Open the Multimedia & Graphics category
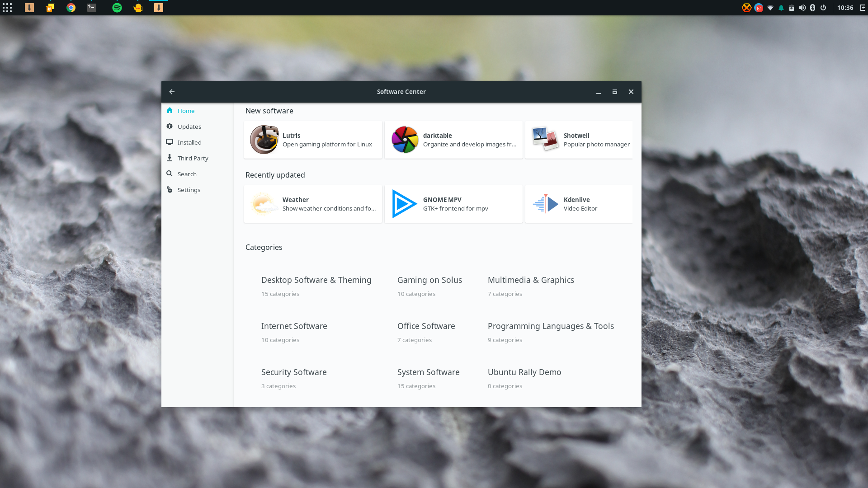Image resolution: width=868 pixels, height=488 pixels. 531,286
